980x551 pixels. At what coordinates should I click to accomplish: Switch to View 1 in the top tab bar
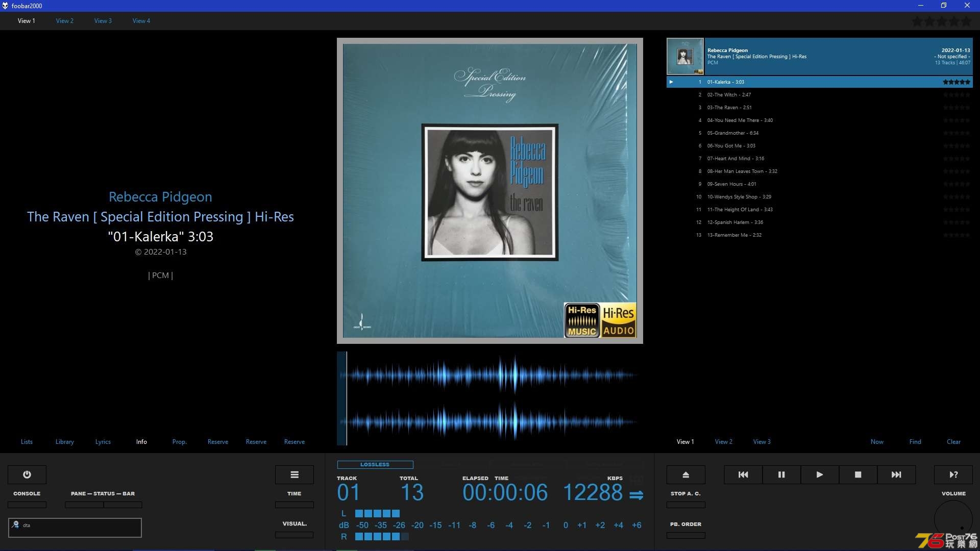click(x=27, y=21)
